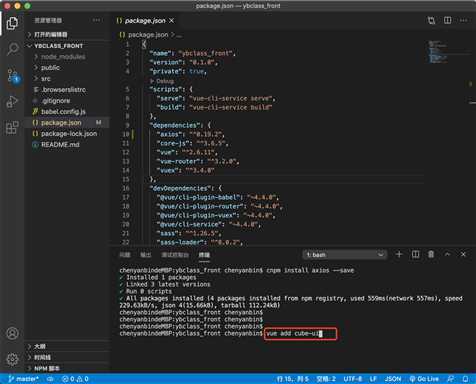Expand the src folder in explorer
This screenshot has height=384, width=476.
pyautogui.click(x=46, y=79)
